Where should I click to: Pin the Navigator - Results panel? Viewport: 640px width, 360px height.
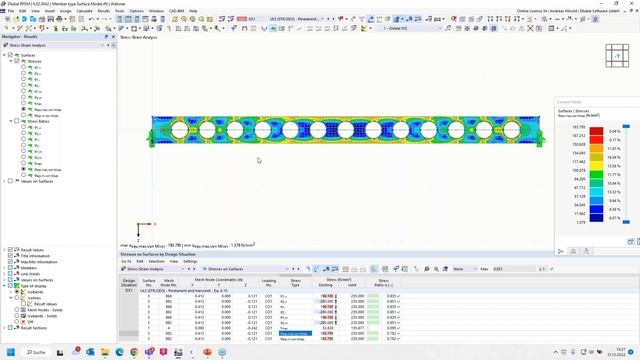(x=107, y=37)
